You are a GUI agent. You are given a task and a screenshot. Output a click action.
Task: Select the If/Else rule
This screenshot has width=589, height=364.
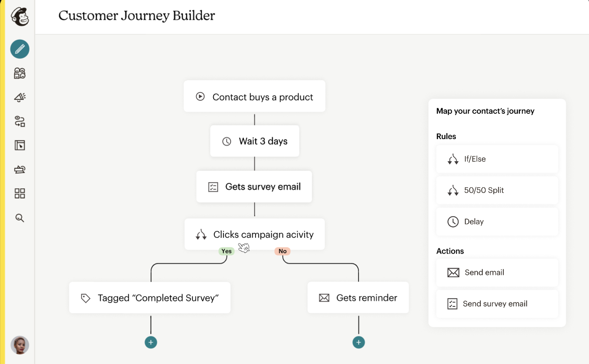click(497, 159)
